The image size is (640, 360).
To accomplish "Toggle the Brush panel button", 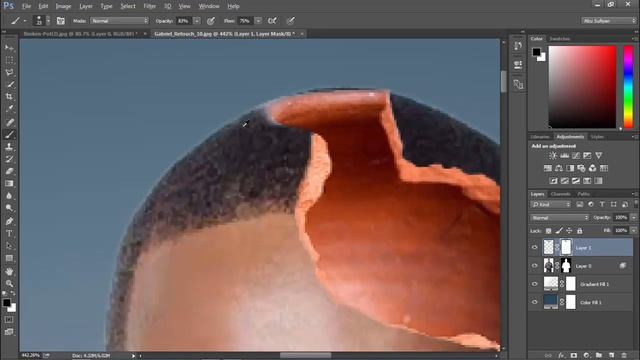I will [60, 21].
